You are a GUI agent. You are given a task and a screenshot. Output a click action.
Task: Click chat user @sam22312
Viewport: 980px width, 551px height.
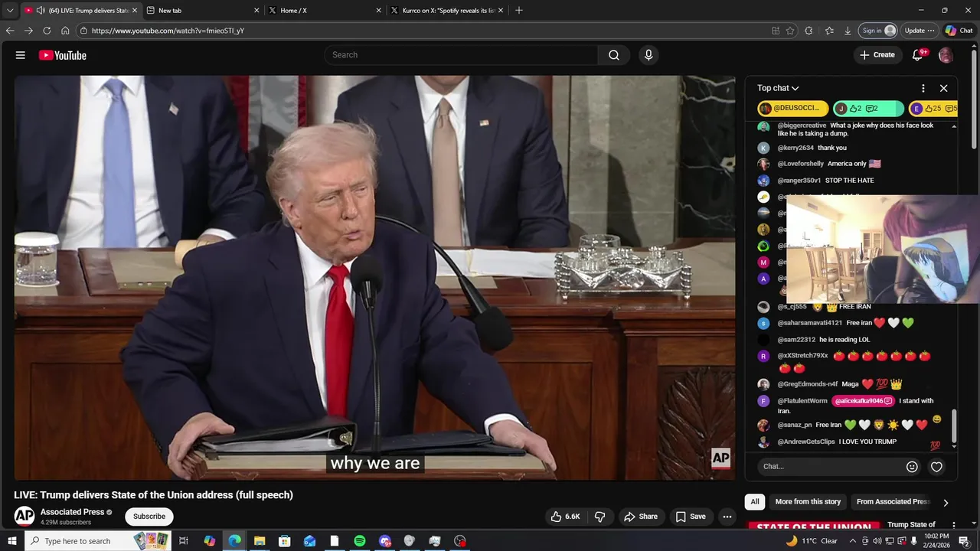point(796,340)
